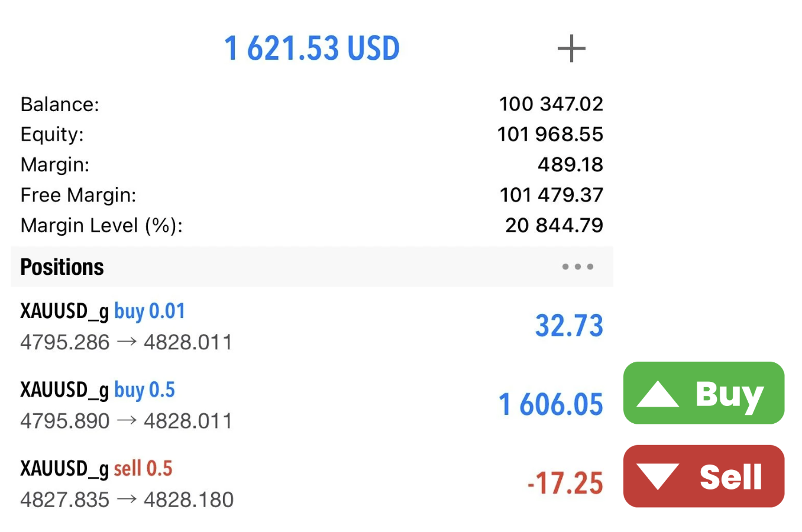This screenshot has height=532, width=802.
Task: Click the Positions section header
Action: (x=62, y=267)
